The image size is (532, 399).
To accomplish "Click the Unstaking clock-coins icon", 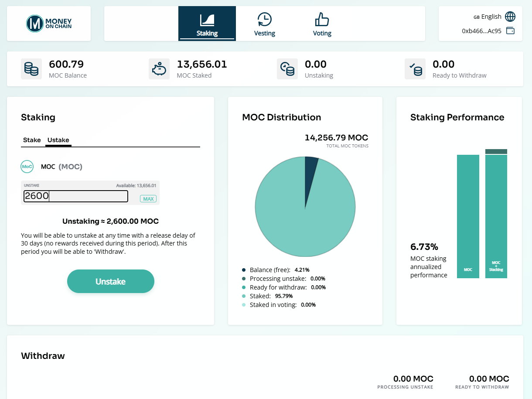I will pos(287,69).
